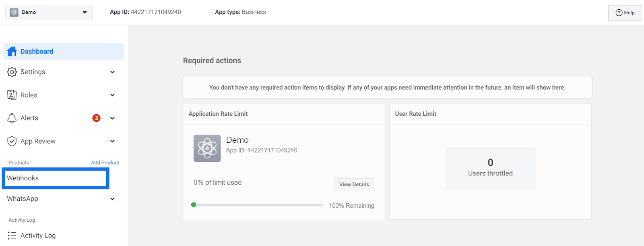Click the Help button

pyautogui.click(x=625, y=13)
